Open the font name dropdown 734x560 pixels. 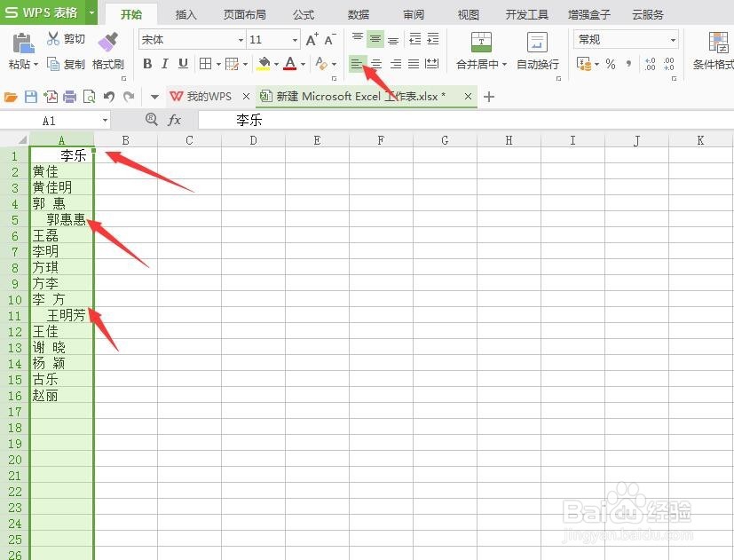tap(241, 40)
